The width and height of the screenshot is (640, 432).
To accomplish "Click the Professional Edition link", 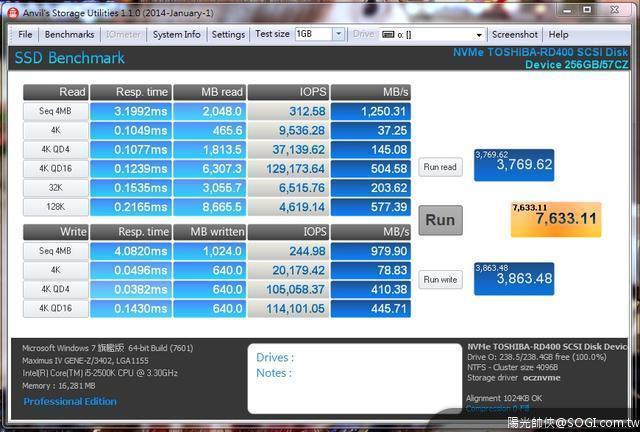I will pyautogui.click(x=70, y=402).
